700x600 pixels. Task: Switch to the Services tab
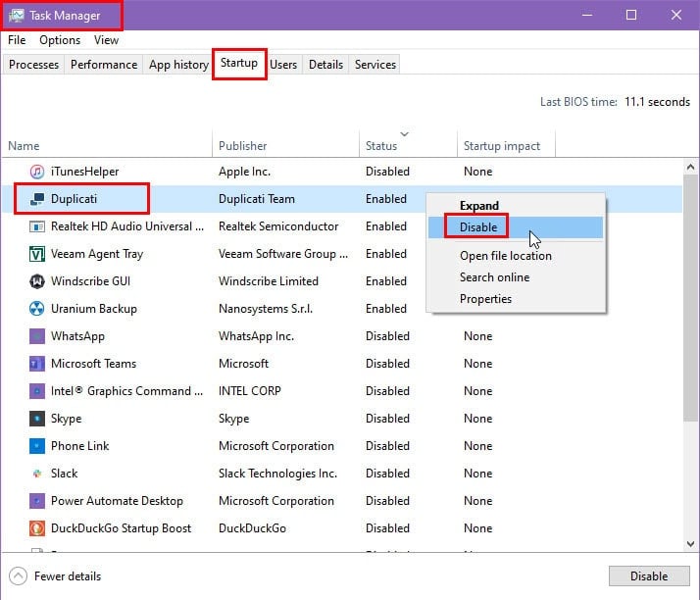pyautogui.click(x=375, y=65)
